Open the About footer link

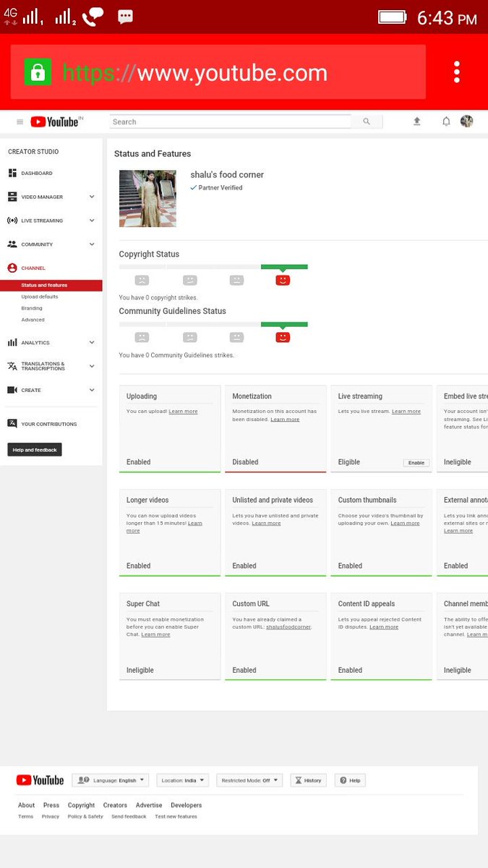(26, 805)
